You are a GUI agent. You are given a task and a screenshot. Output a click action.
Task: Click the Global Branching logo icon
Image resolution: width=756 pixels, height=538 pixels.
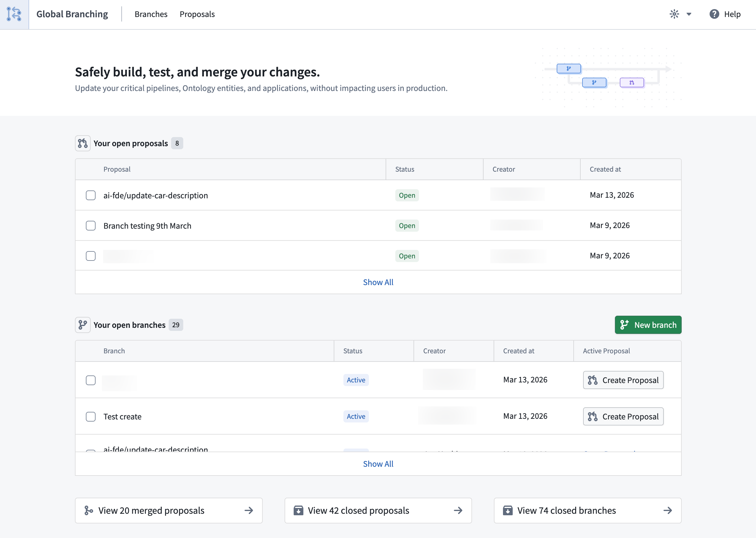[14, 14]
